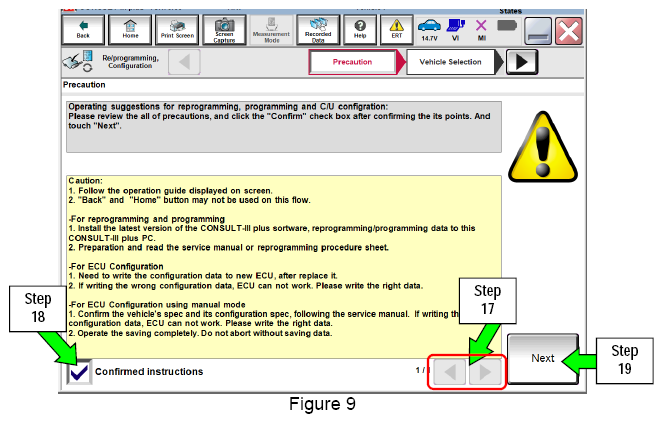Click the ERT warning icon
Image resolution: width=663 pixels, height=423 pixels.
click(397, 30)
